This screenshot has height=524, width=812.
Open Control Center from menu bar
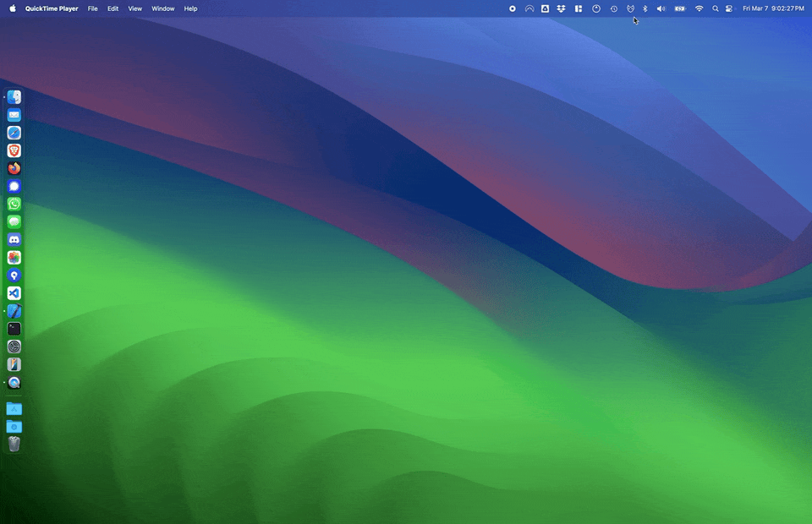729,8
